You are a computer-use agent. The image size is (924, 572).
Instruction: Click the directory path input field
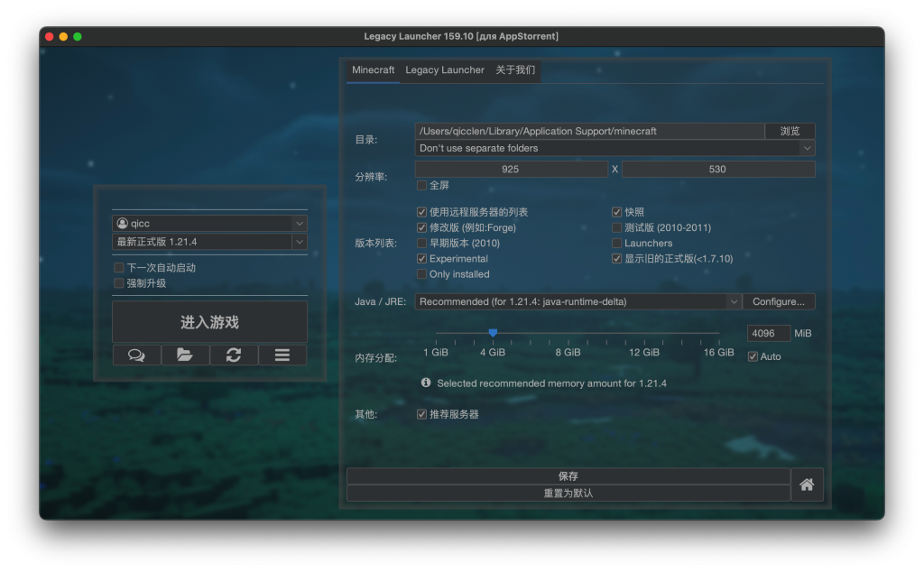point(589,131)
